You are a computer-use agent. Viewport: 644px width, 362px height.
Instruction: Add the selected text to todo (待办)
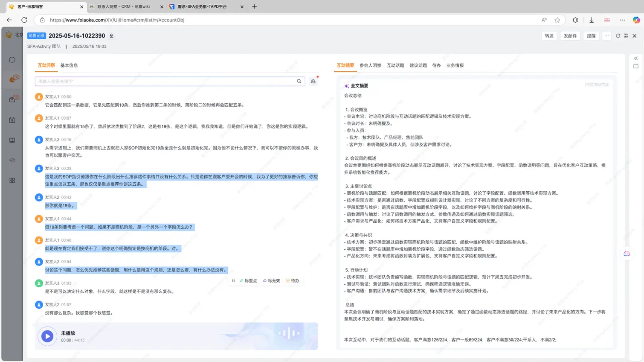[292, 281]
